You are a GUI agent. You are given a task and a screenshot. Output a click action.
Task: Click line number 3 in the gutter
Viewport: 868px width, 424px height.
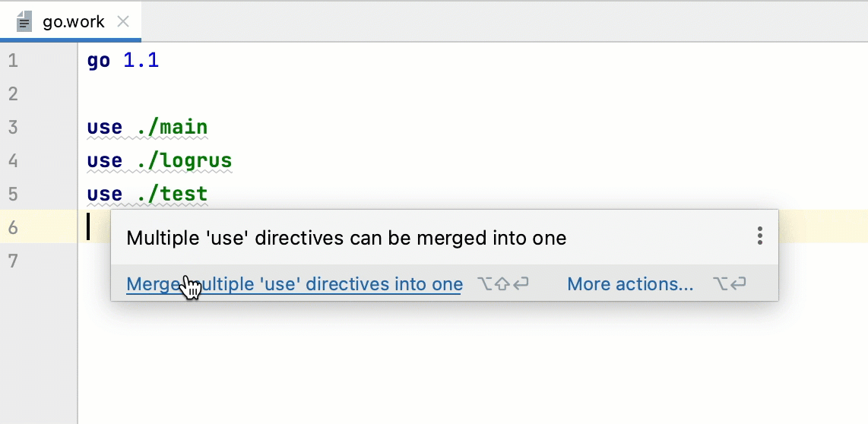click(12, 128)
